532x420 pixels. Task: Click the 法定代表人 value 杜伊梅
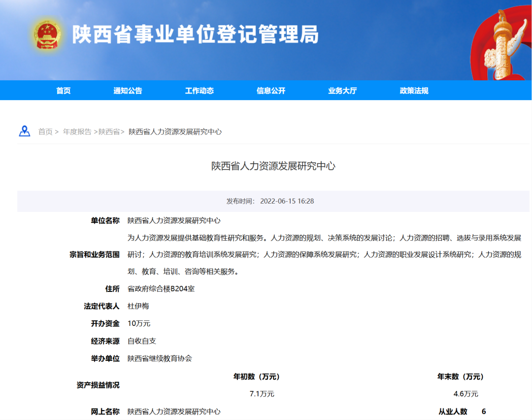point(138,306)
